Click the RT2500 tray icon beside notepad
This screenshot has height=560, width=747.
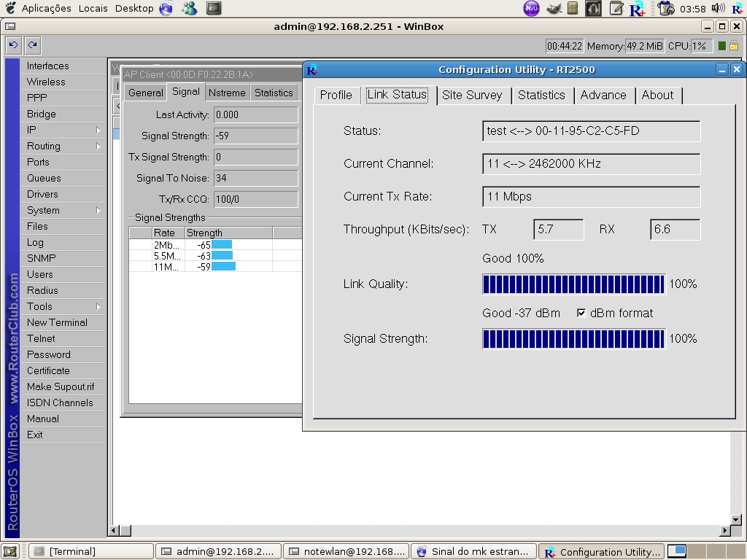click(637, 9)
